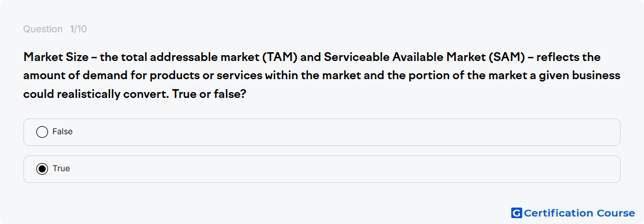The width and height of the screenshot is (644, 224).
Task: Click the word Course in the footer branding
Action: pyautogui.click(x=614, y=213)
